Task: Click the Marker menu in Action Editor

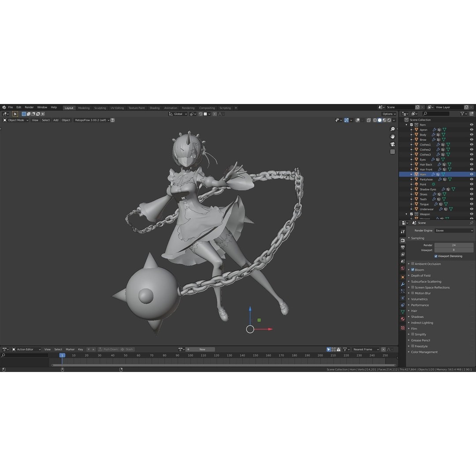Action: click(70, 350)
